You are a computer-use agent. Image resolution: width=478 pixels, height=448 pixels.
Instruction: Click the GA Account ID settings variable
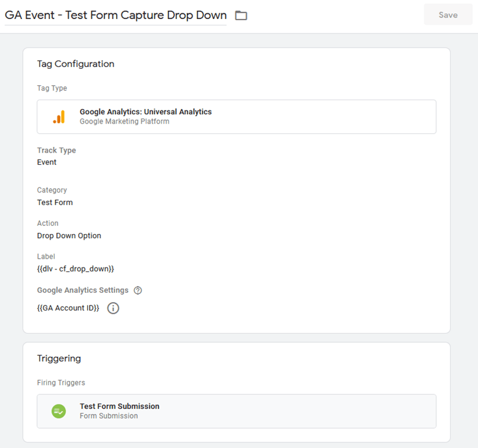coord(68,309)
